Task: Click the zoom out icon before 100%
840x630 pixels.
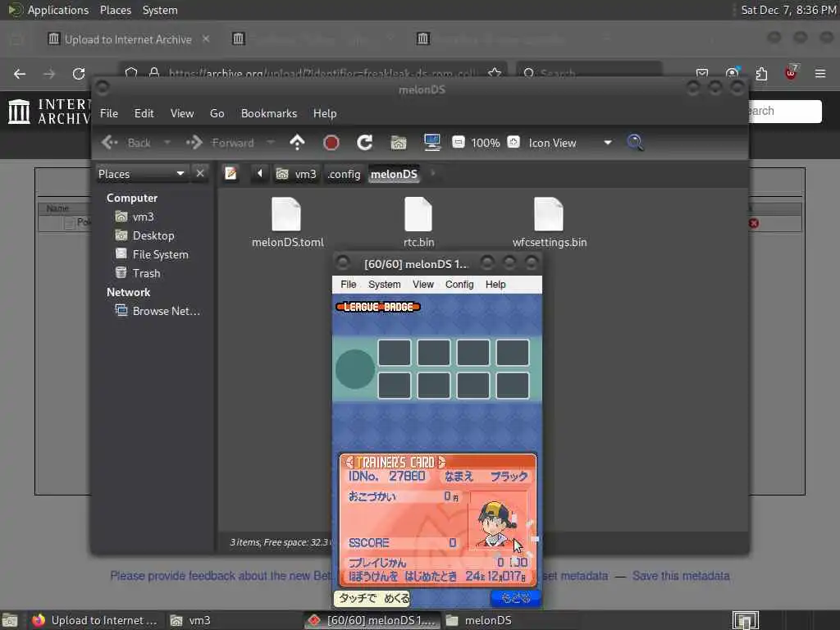Action: point(458,142)
